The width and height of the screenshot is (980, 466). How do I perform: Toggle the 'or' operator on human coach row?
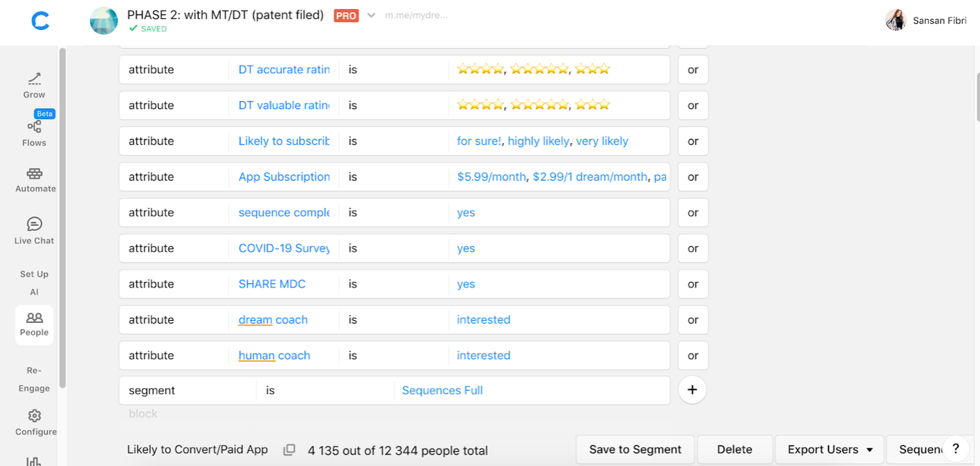pyautogui.click(x=692, y=355)
